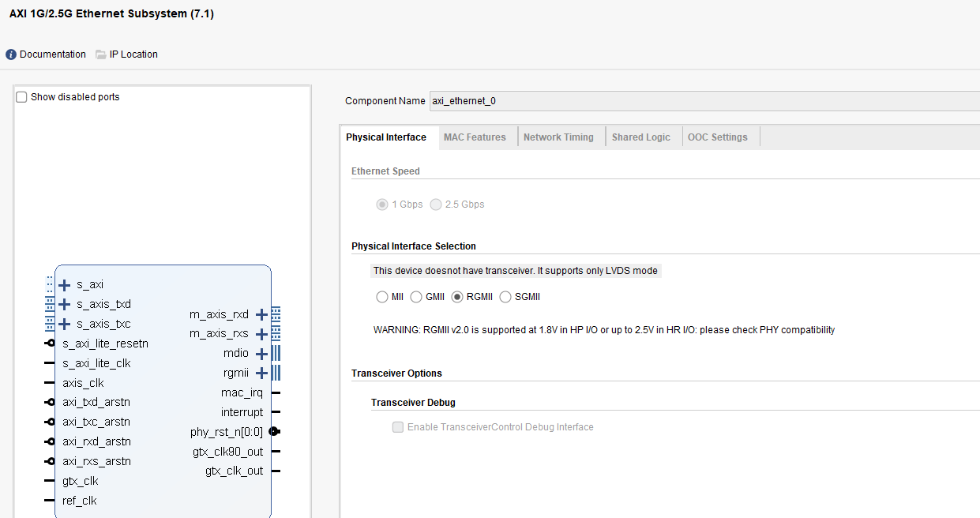Image resolution: width=980 pixels, height=518 pixels.
Task: Expand the rgmii port plus icon
Action: pos(261,373)
